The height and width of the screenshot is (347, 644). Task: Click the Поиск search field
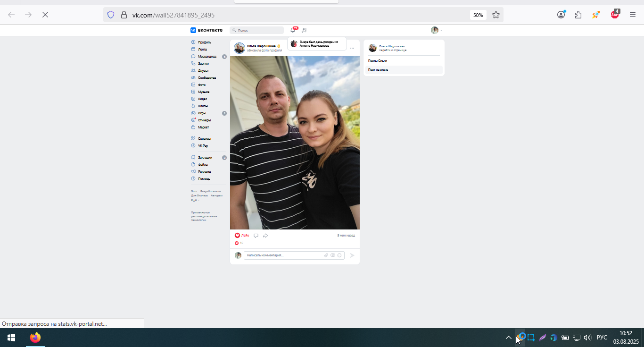[x=256, y=30]
